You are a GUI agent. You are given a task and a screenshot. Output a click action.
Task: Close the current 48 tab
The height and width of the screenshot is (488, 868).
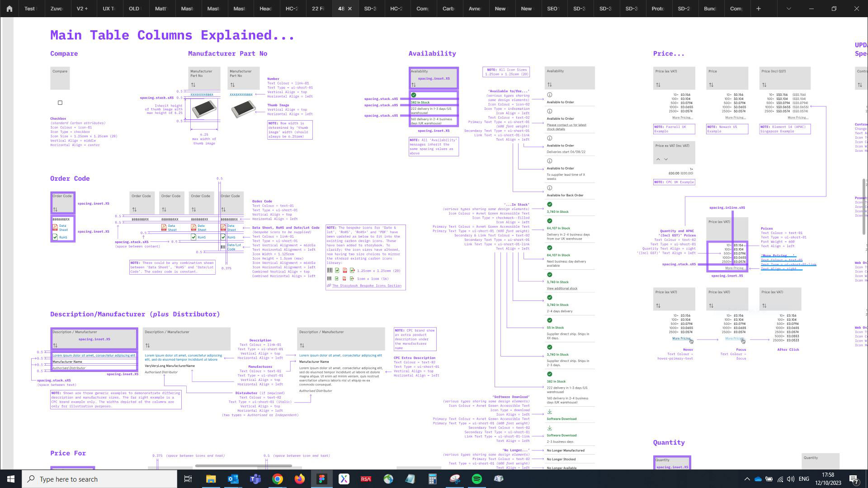(x=349, y=9)
